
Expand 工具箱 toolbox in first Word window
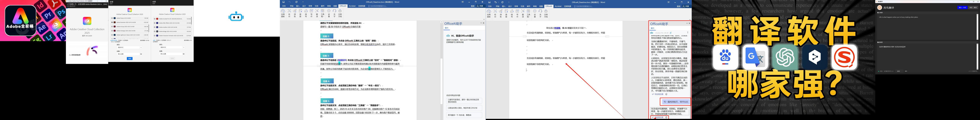point(323,13)
